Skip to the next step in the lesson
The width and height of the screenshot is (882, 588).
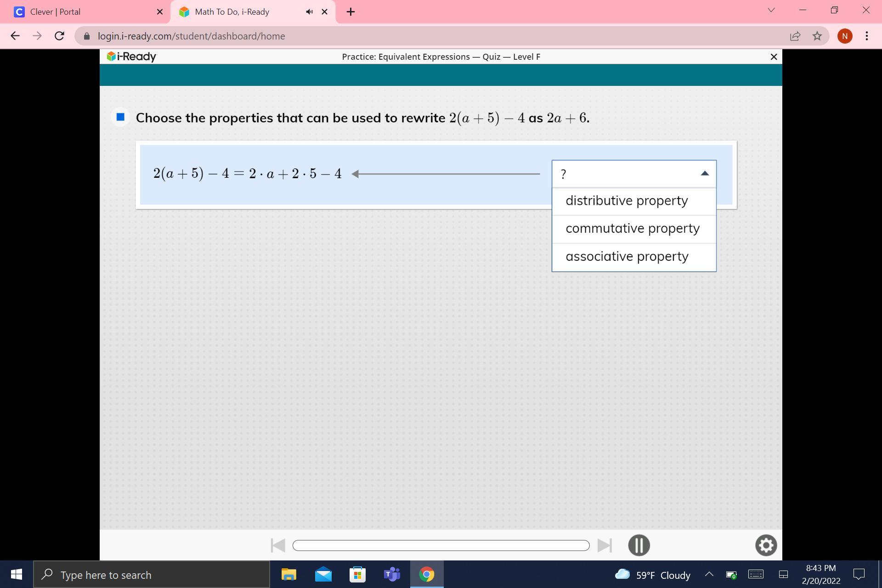pos(605,545)
